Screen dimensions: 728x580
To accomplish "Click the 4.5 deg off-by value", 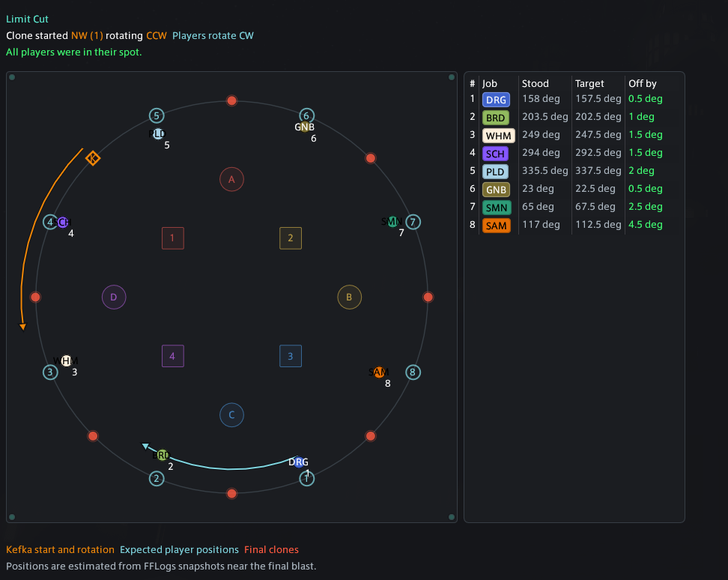I will click(x=646, y=225).
